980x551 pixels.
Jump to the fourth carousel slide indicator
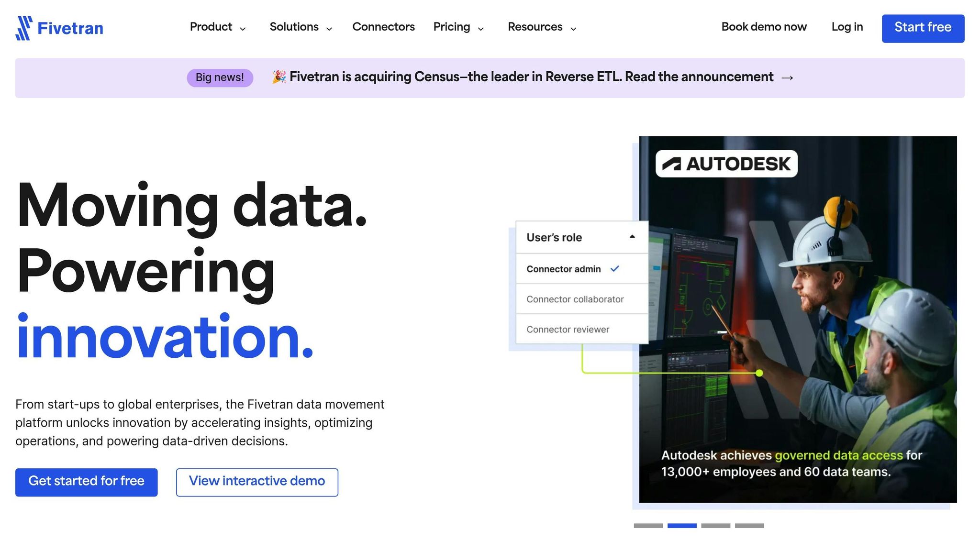749,526
